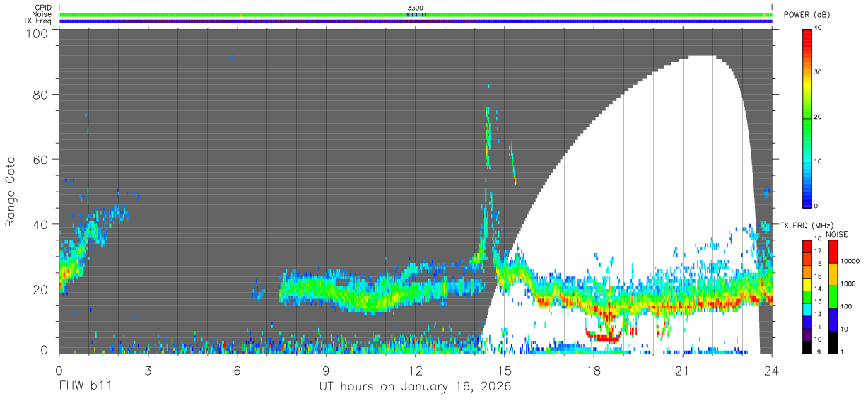Pick the black bottom segment of NOISE bar
This screenshot has height=401, width=868.
pyautogui.click(x=832, y=342)
